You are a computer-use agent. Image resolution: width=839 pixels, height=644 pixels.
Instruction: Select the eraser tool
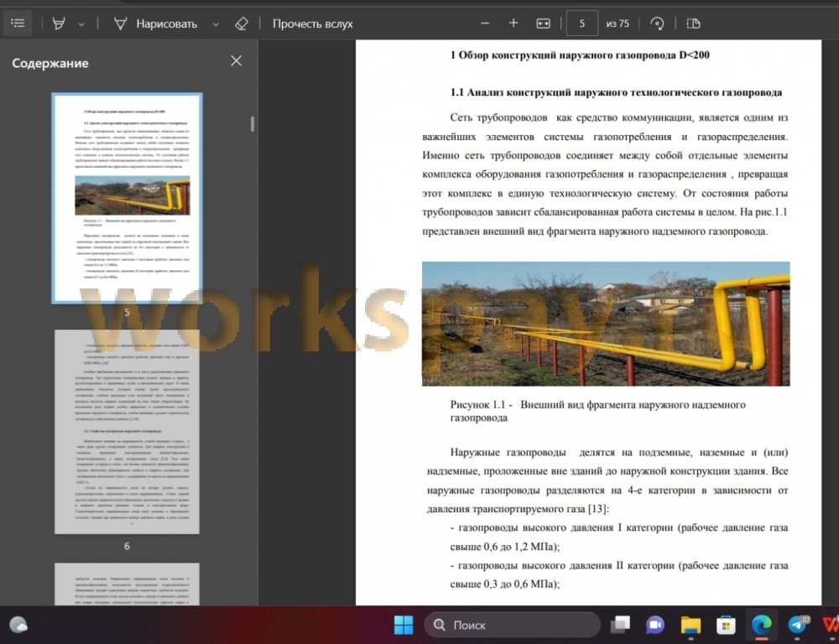tap(242, 23)
